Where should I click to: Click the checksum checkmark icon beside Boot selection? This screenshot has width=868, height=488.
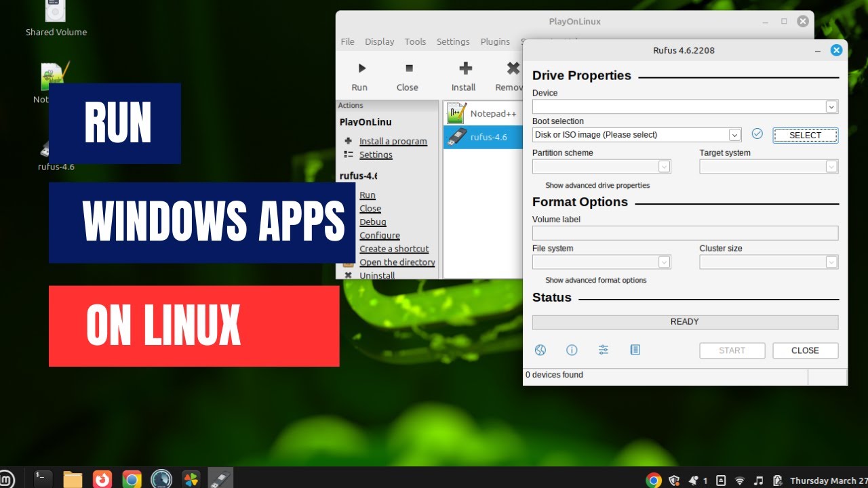coord(757,134)
